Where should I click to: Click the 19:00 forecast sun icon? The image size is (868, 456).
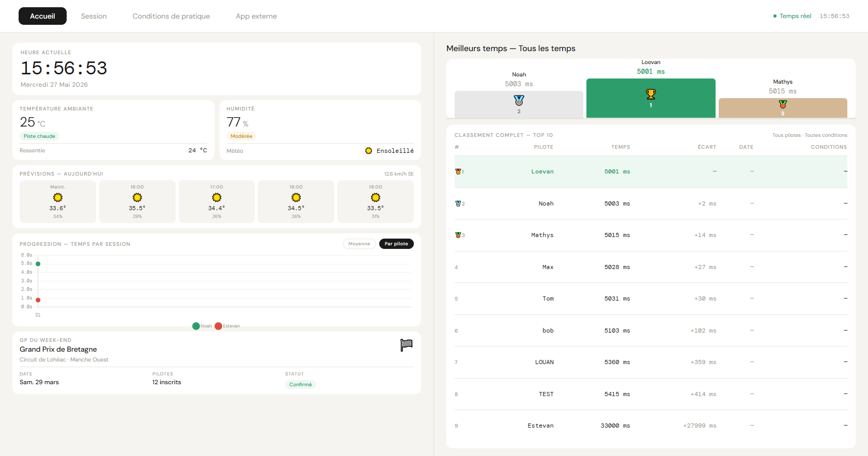point(376,197)
